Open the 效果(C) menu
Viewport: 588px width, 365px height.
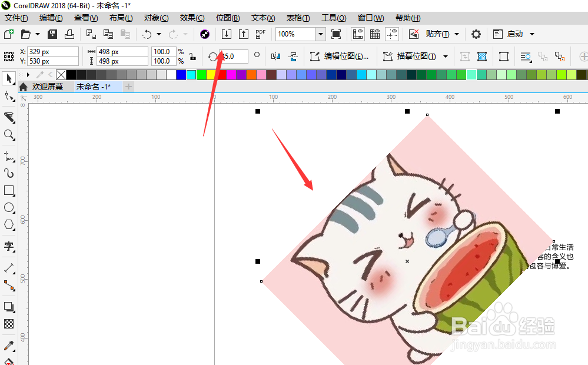tap(192, 18)
